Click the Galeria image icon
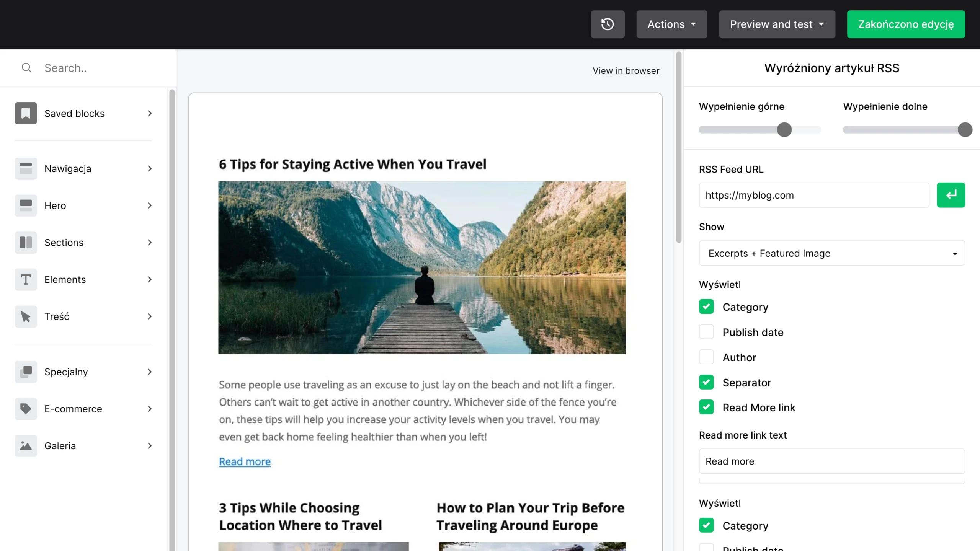Viewport: 980px width, 551px height. pyautogui.click(x=26, y=446)
